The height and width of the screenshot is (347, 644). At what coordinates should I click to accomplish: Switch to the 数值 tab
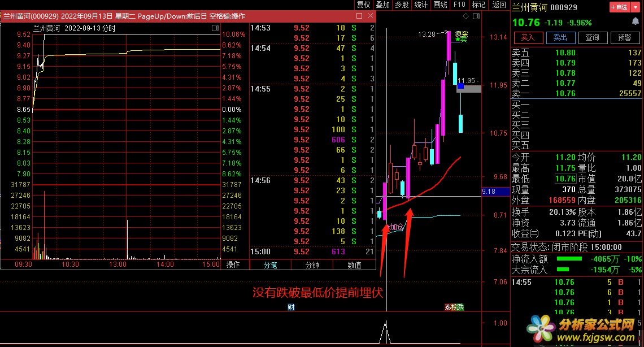coord(354,265)
